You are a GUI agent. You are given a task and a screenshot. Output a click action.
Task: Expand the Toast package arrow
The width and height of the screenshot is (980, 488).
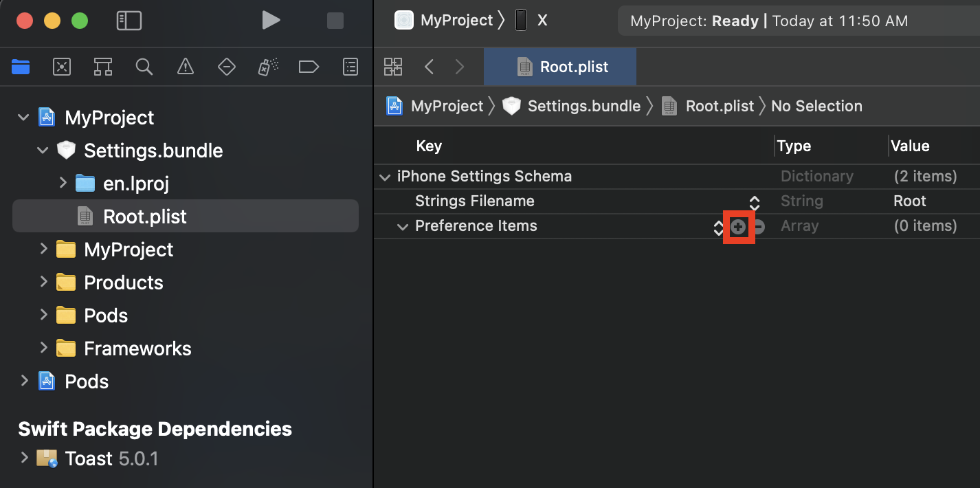(x=24, y=458)
